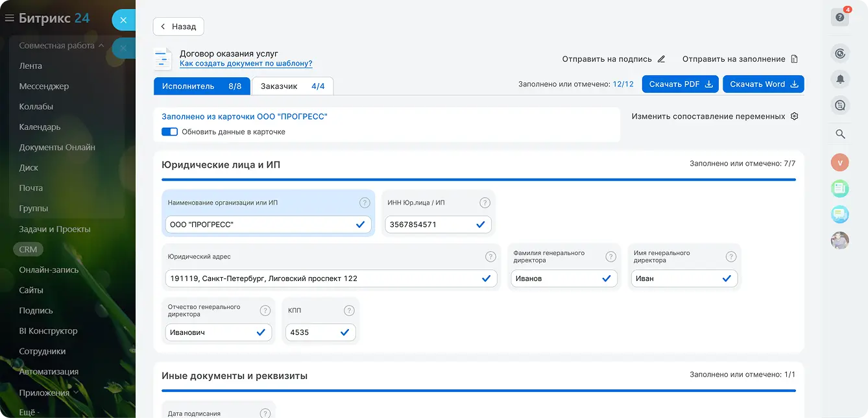Screen dimensions: 868x418
Task: Open the notifications bell icon
Action: pyautogui.click(x=840, y=79)
